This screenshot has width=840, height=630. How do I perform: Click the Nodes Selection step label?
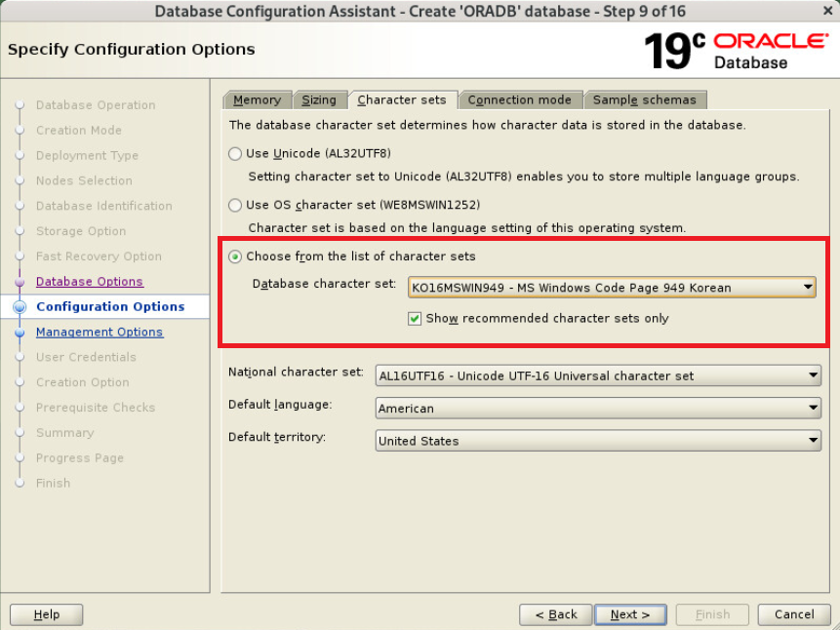click(x=84, y=180)
